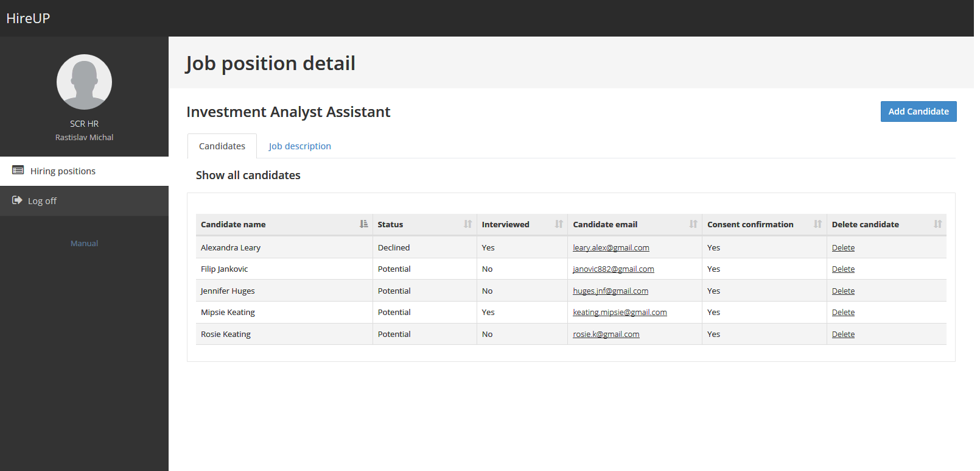The height and width of the screenshot is (471, 980).
Task: Click Interviewed column sort arrows
Action: 559,224
